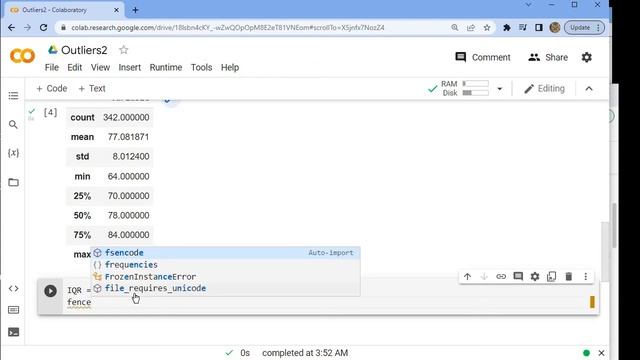Open find and replace search
The height and width of the screenshot is (360, 640).
(13, 124)
